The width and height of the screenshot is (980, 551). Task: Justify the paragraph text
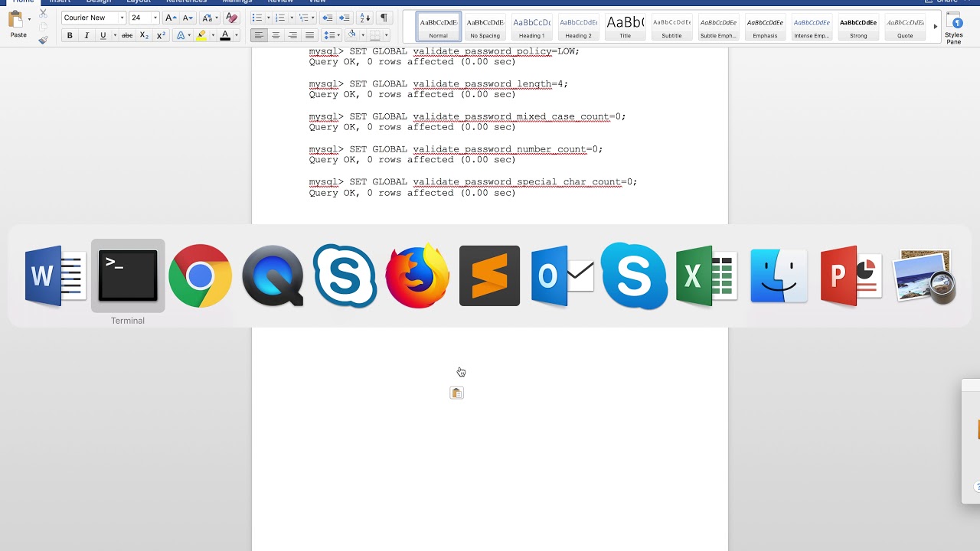tap(309, 35)
